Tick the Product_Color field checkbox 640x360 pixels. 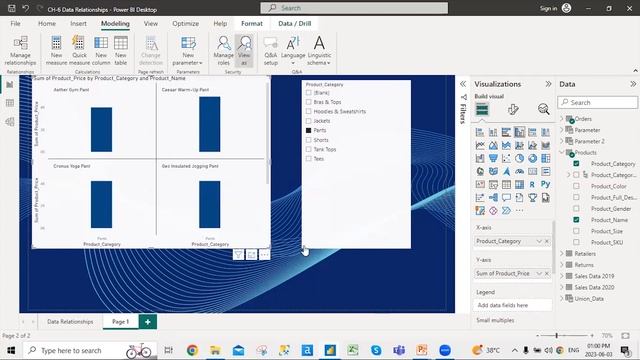(x=576, y=186)
